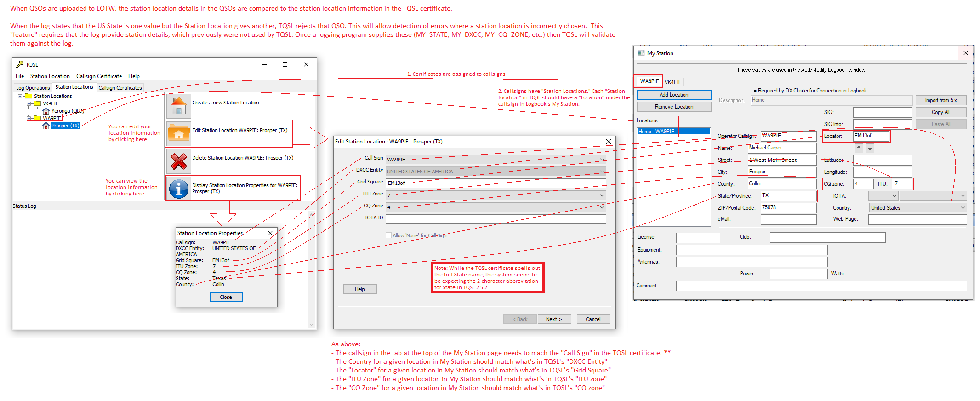Screen dimensions: 980x401
Task: Open the File menu in TQSL
Action: [20, 76]
